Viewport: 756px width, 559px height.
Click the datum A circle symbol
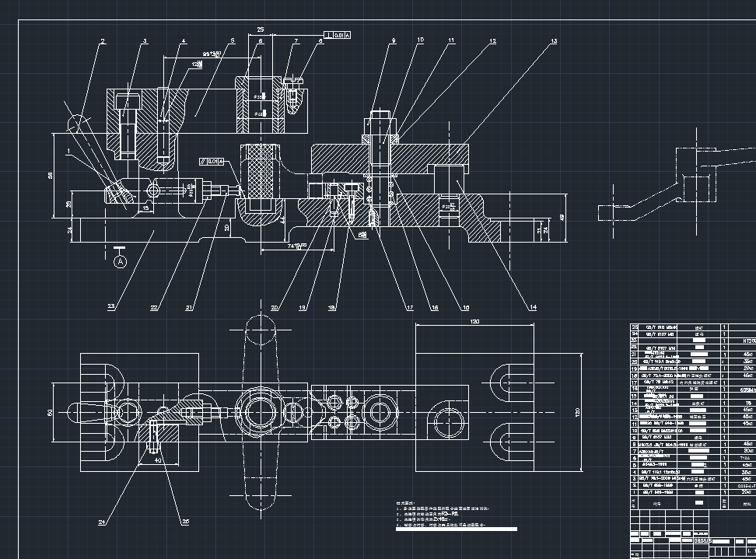[x=120, y=262]
